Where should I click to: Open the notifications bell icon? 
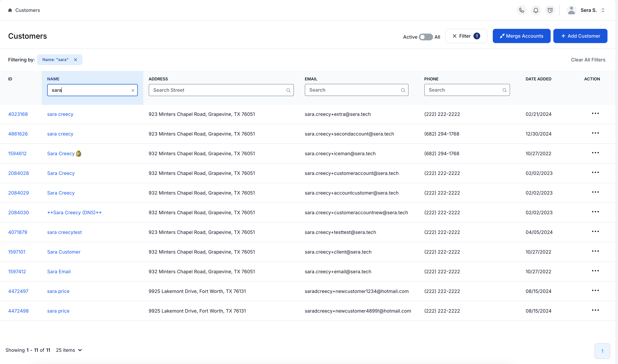536,10
